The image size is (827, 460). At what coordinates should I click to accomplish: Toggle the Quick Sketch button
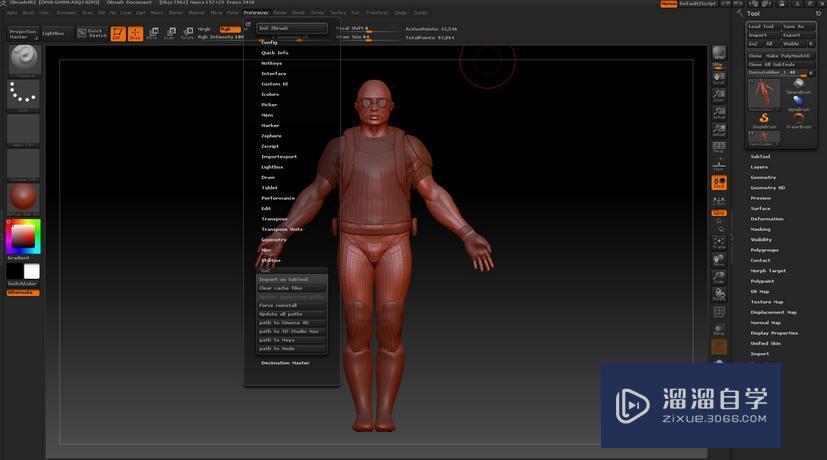[94, 33]
